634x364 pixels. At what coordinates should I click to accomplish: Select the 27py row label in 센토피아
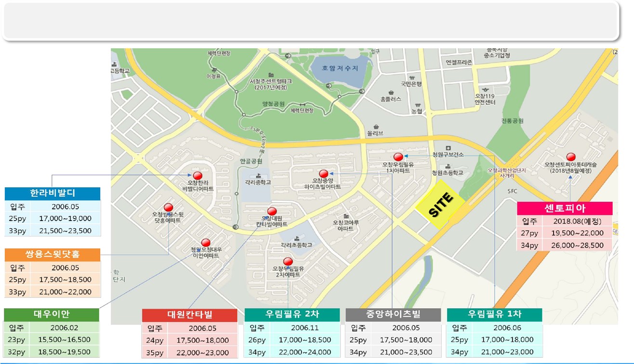click(x=529, y=233)
